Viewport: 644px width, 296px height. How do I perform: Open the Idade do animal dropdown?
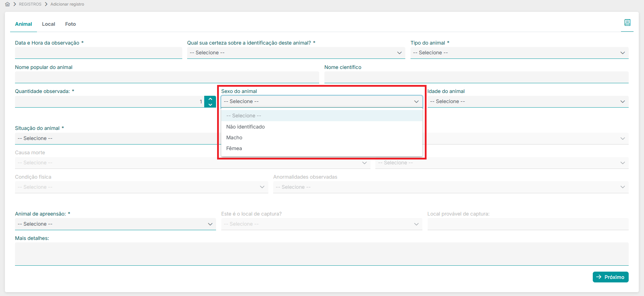click(x=528, y=102)
